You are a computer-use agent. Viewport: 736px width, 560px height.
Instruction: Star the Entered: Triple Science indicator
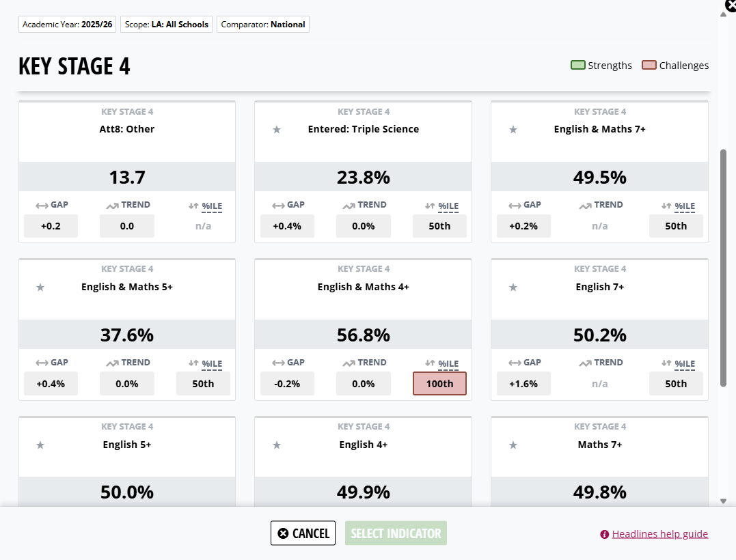pyautogui.click(x=277, y=130)
